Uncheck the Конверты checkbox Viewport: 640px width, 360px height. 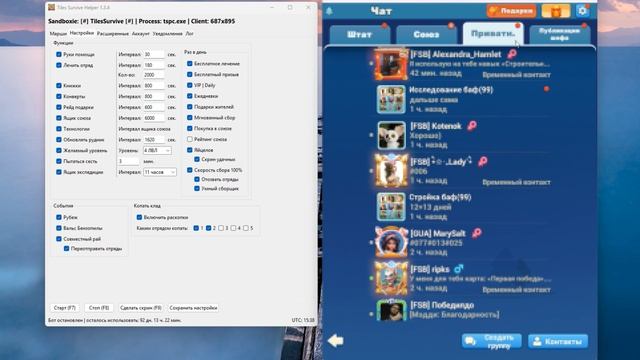(x=59, y=96)
